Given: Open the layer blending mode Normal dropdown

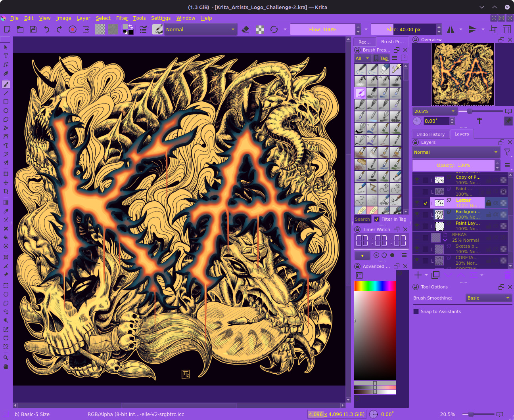Looking at the screenshot, I should tap(456, 152).
